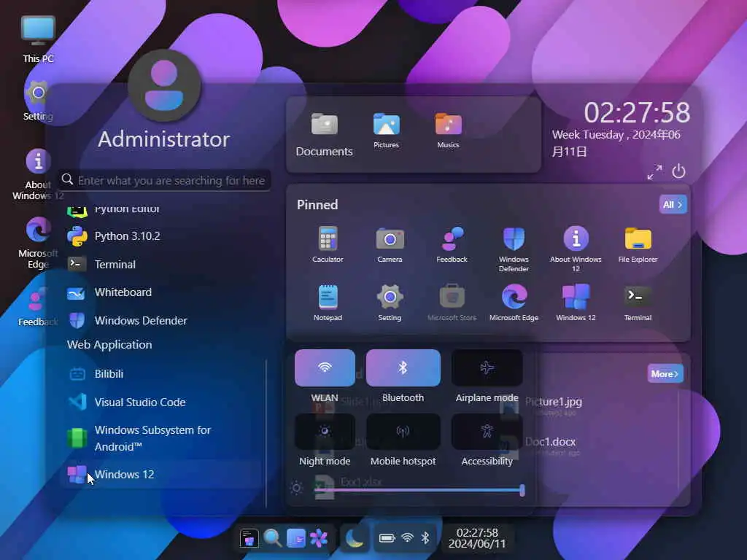Open the Pictures folder shortcut

[x=387, y=131]
